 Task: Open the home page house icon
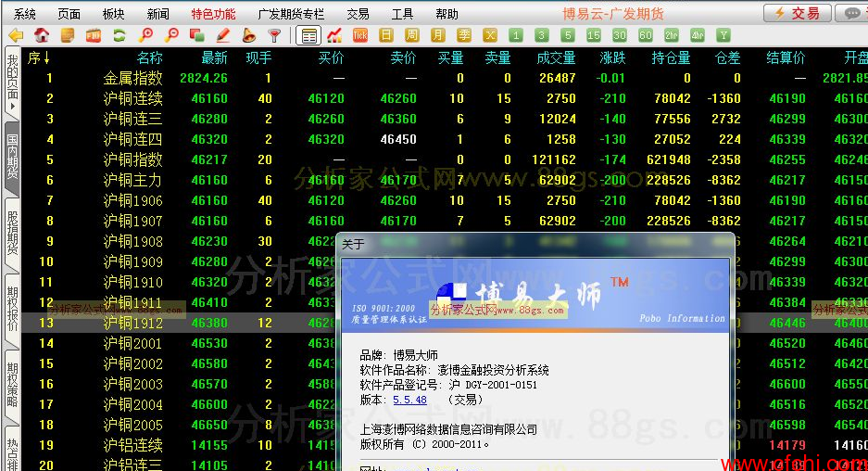click(x=42, y=35)
